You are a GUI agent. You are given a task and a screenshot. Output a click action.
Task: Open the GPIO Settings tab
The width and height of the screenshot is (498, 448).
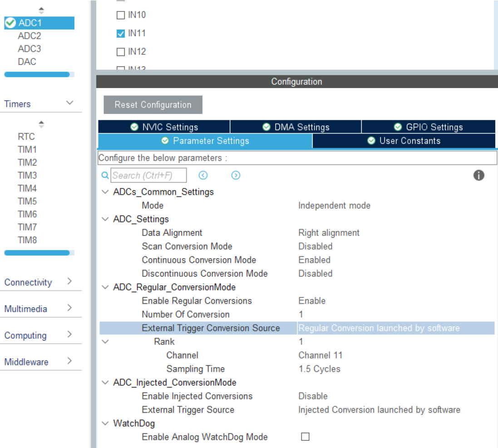coord(428,127)
